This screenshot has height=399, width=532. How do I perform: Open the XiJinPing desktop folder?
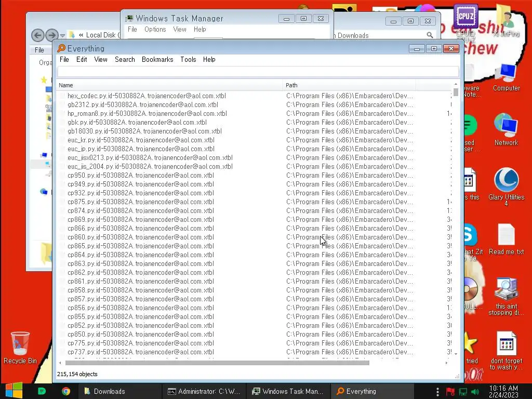pyautogui.click(x=506, y=20)
